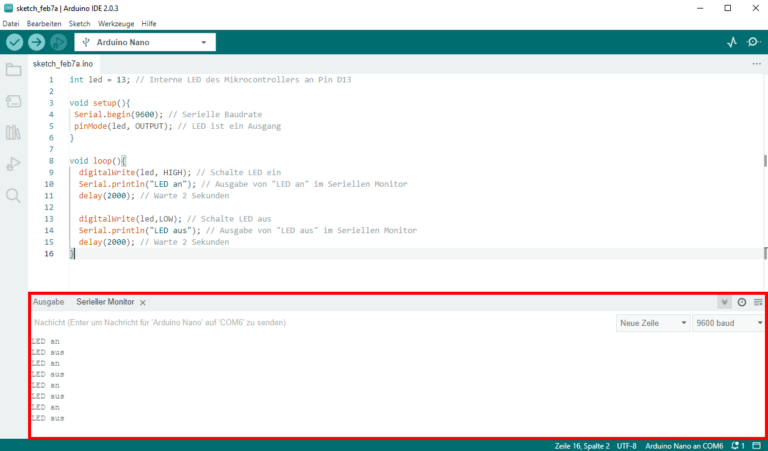
Task: Open the Search sidebar icon
Action: pos(13,195)
